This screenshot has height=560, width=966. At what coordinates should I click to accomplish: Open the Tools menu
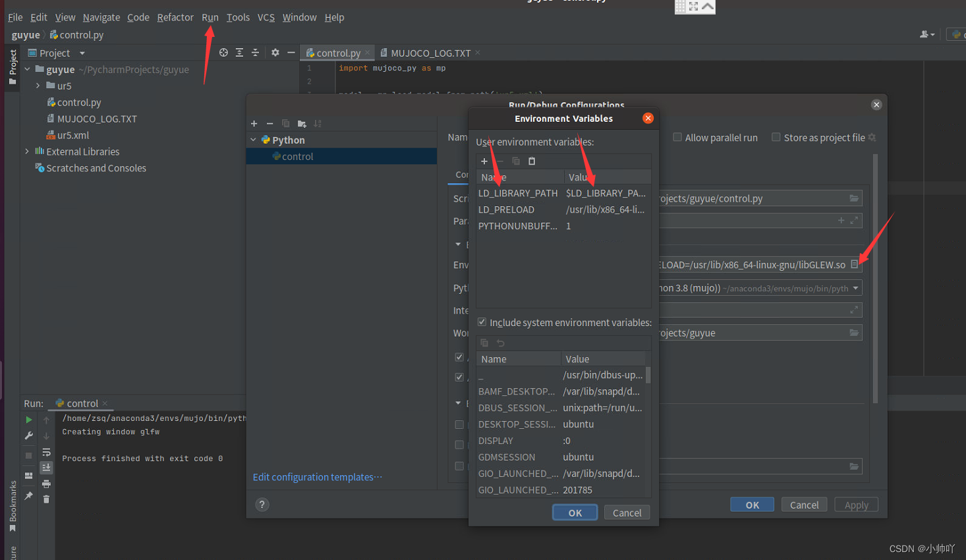(x=238, y=17)
